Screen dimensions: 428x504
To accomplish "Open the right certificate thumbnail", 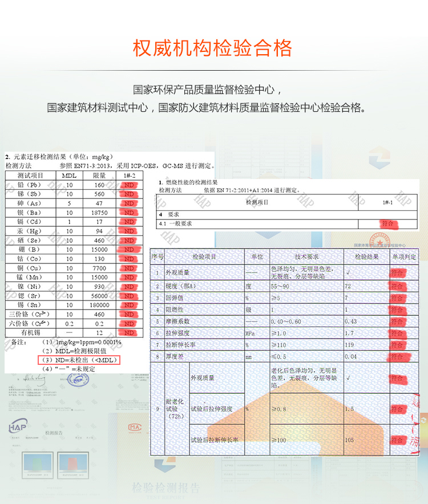I will click(73, 465).
